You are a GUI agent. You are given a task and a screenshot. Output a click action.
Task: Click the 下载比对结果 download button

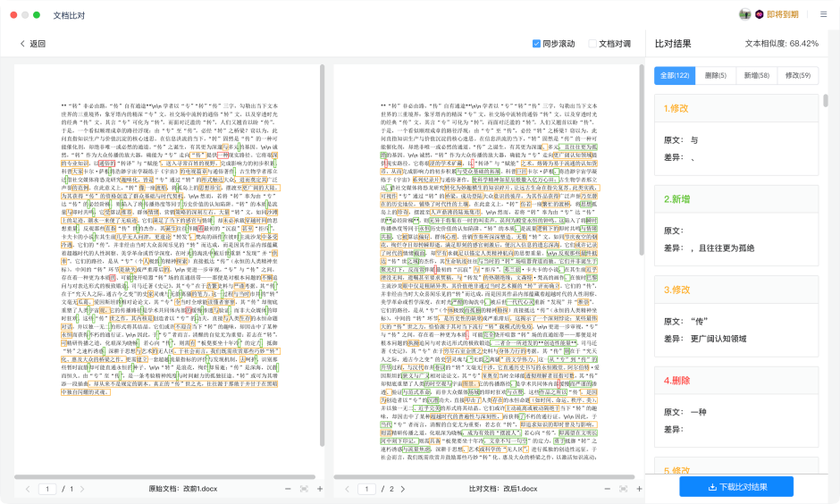[736, 487]
